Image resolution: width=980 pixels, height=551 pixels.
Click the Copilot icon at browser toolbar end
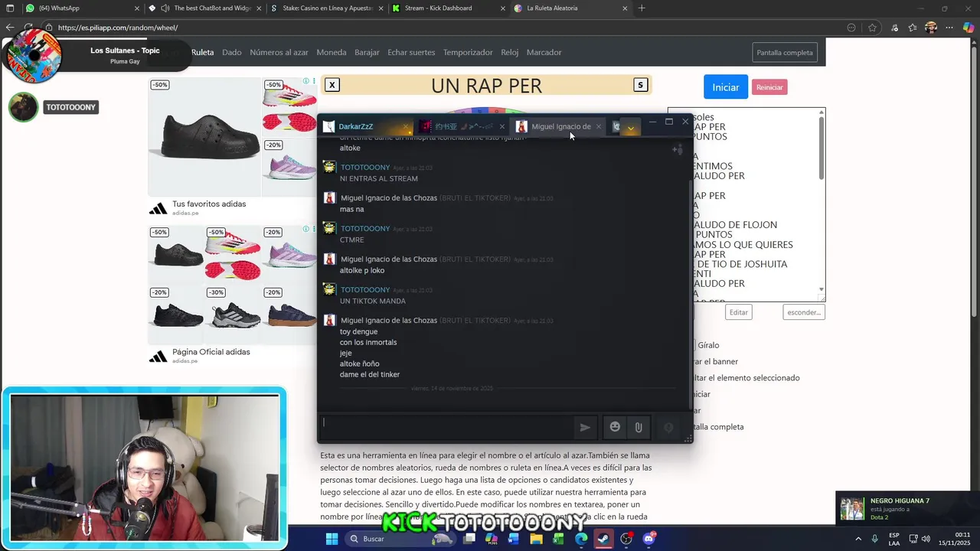pyautogui.click(x=969, y=28)
